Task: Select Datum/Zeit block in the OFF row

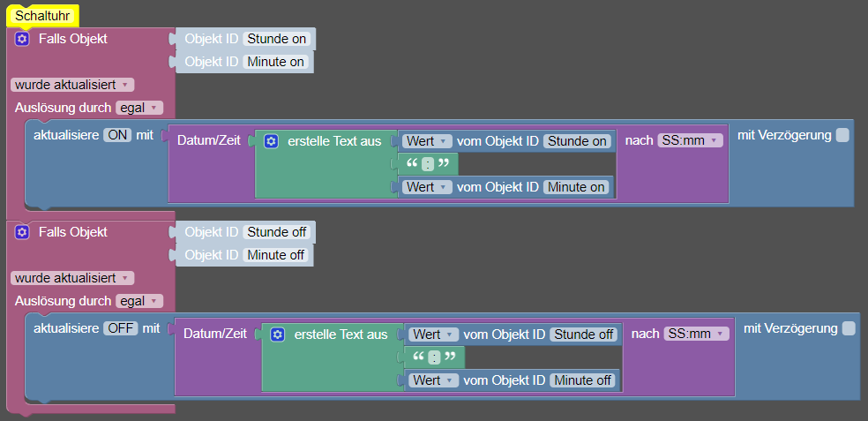Action: [x=215, y=334]
